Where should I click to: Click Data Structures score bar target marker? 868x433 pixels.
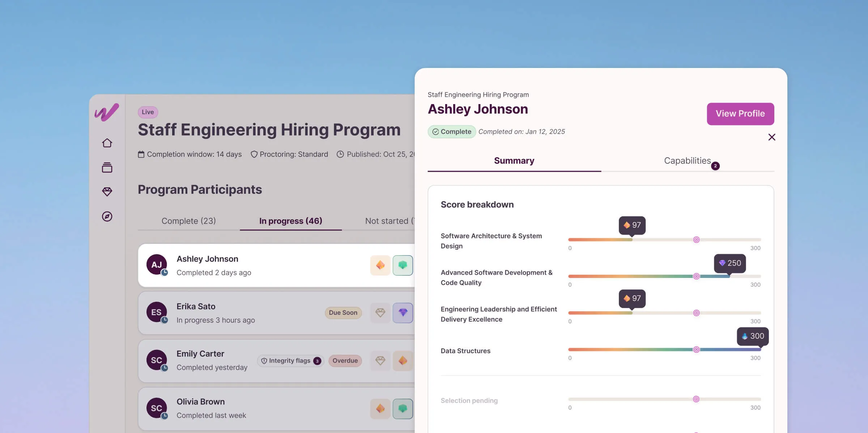tap(696, 350)
